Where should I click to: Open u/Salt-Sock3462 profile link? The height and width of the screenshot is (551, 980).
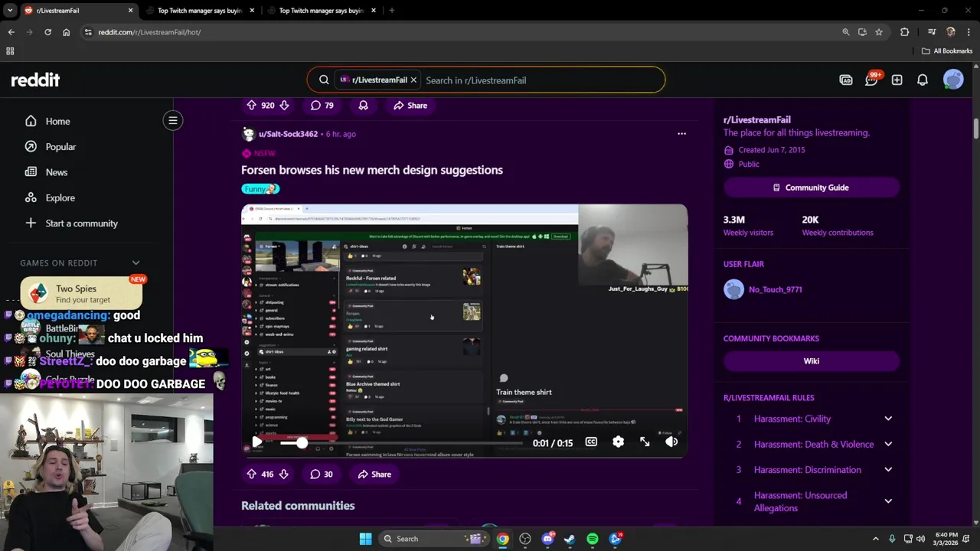coord(288,134)
